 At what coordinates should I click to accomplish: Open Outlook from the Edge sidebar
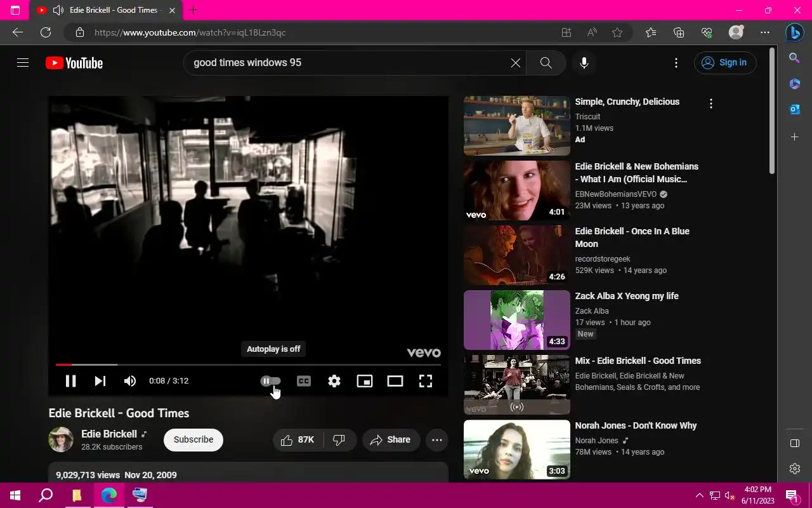coord(794,110)
